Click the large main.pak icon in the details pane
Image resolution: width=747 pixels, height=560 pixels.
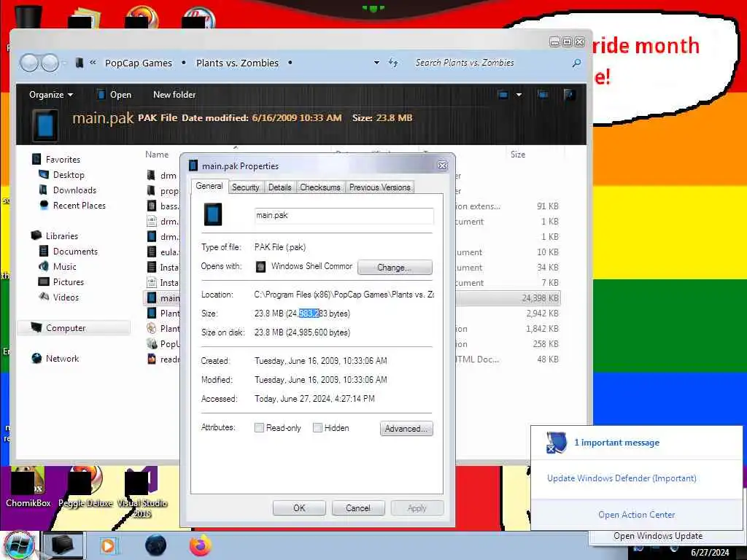coord(45,125)
